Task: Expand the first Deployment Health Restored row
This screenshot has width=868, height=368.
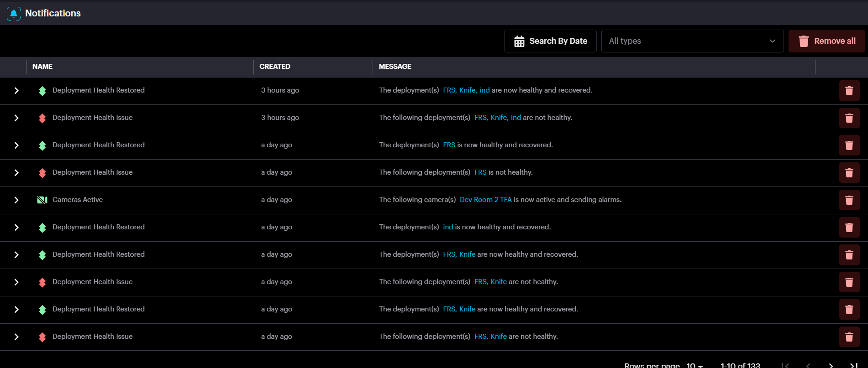Action: coord(16,91)
